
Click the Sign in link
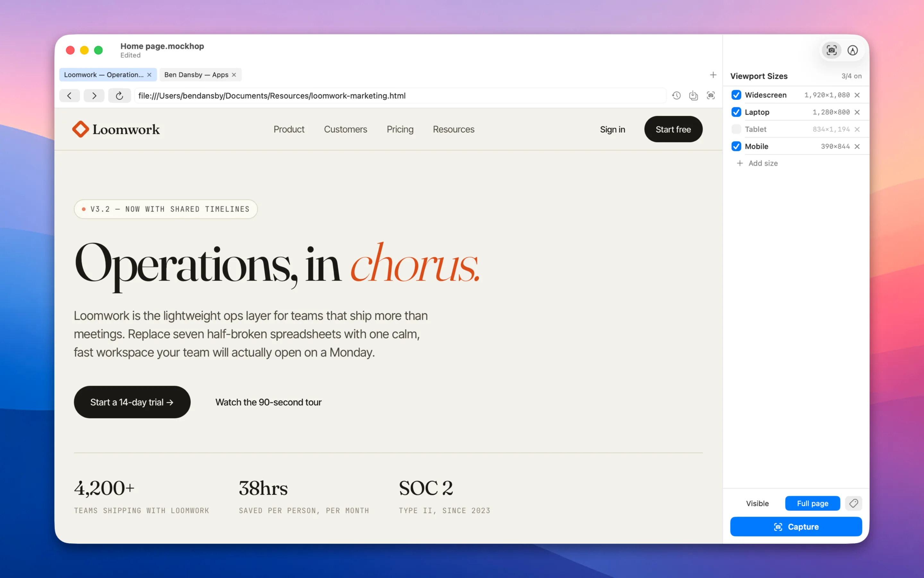point(612,130)
